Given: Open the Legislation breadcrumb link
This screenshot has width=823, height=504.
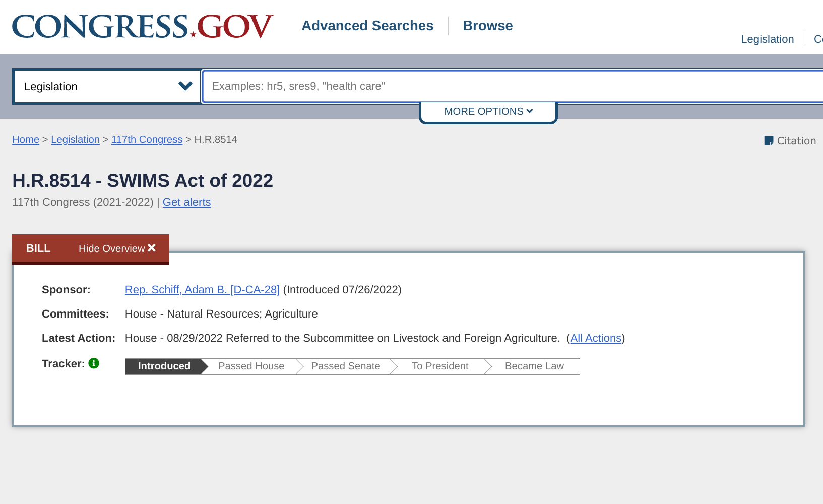Looking at the screenshot, I should coord(75,139).
